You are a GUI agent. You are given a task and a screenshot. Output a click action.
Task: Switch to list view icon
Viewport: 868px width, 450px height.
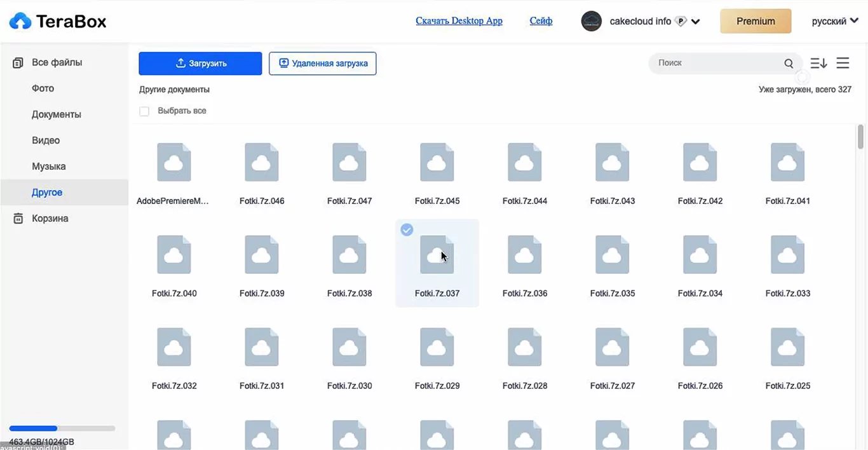point(843,63)
